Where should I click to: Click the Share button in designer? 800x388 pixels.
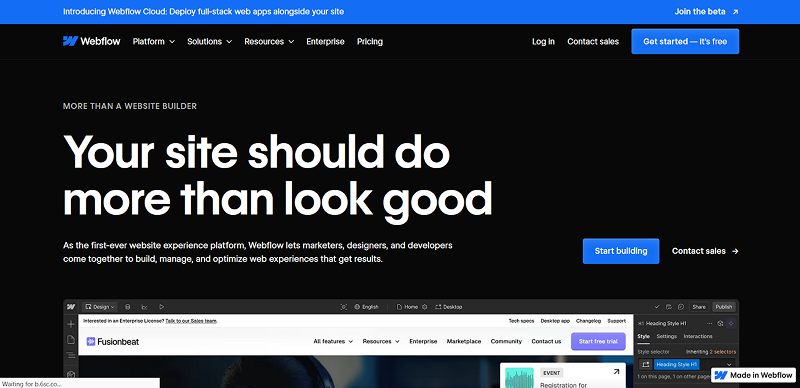coord(698,307)
